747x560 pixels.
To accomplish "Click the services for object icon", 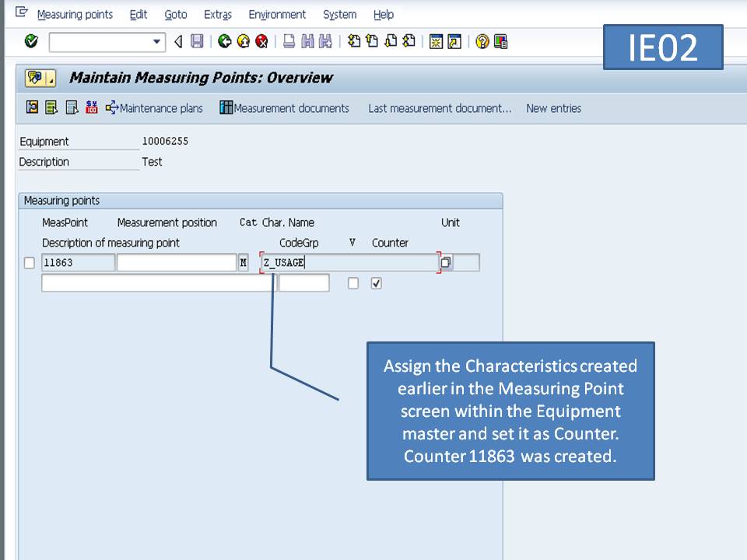I will 35,78.
